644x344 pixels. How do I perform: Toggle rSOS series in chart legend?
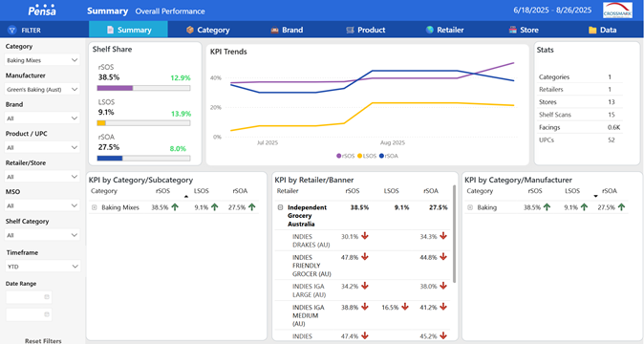pos(345,156)
